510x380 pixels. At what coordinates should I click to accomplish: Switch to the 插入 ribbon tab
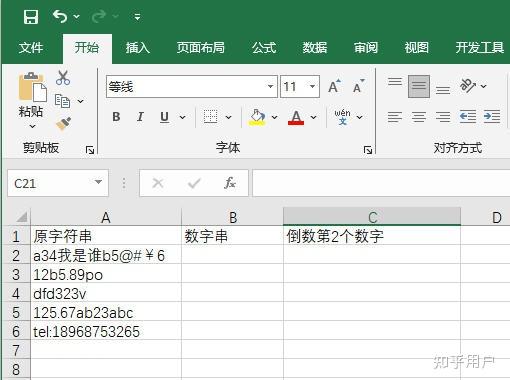coord(138,48)
